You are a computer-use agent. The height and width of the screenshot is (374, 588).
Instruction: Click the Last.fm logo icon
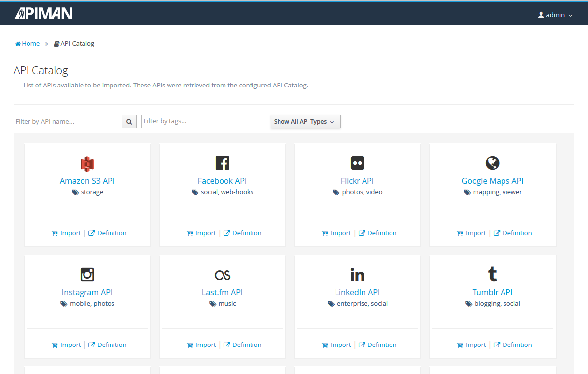point(223,275)
